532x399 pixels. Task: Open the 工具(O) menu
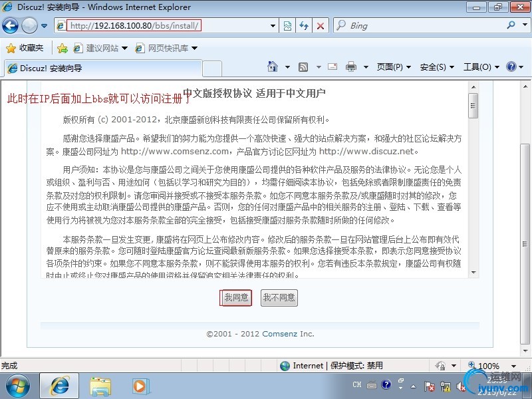(481, 67)
